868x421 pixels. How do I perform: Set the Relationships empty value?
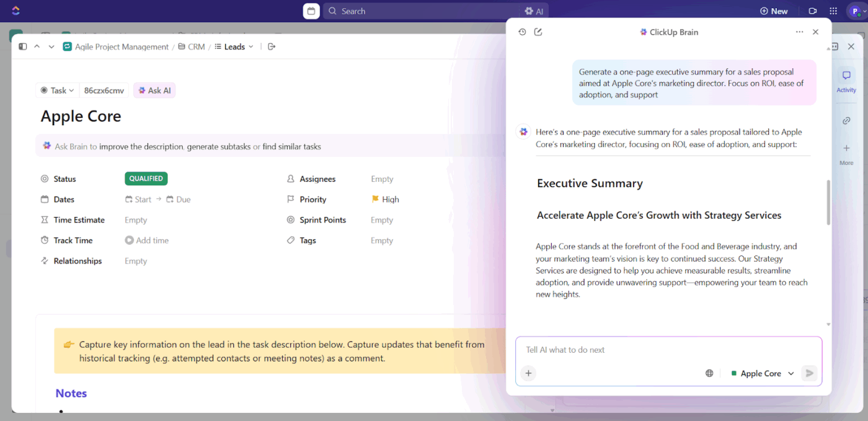tap(136, 261)
